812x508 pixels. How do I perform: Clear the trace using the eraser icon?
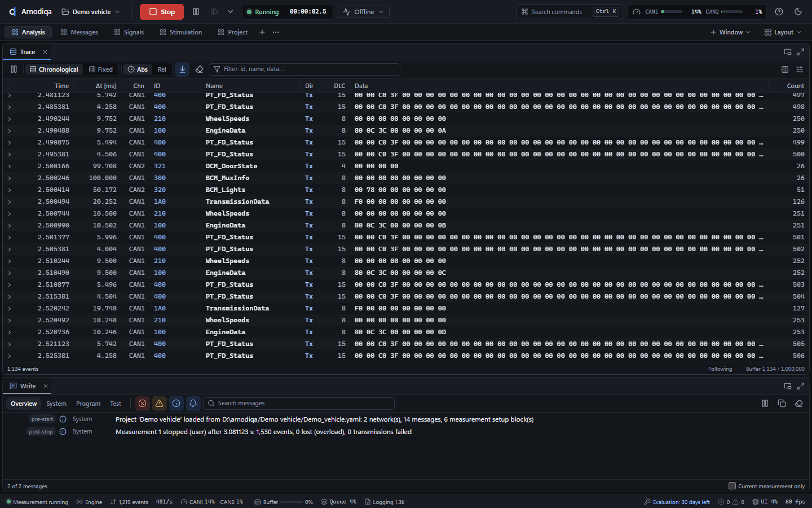pos(199,69)
